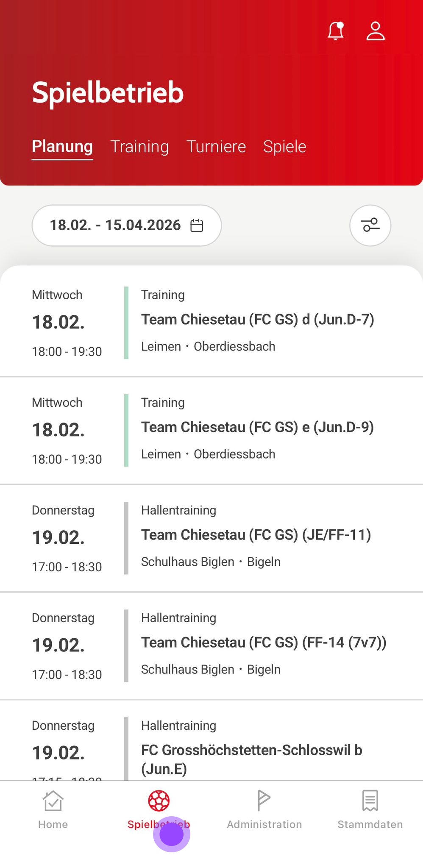Select the Spielbetrieb soccer ball icon
This screenshot has height=868, width=423.
coord(159,801)
